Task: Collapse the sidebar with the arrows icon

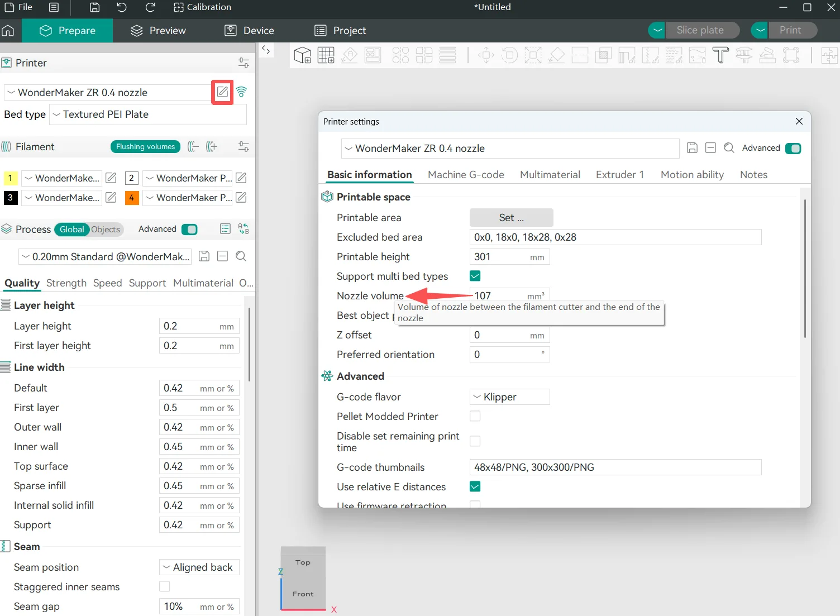Action: point(266,50)
